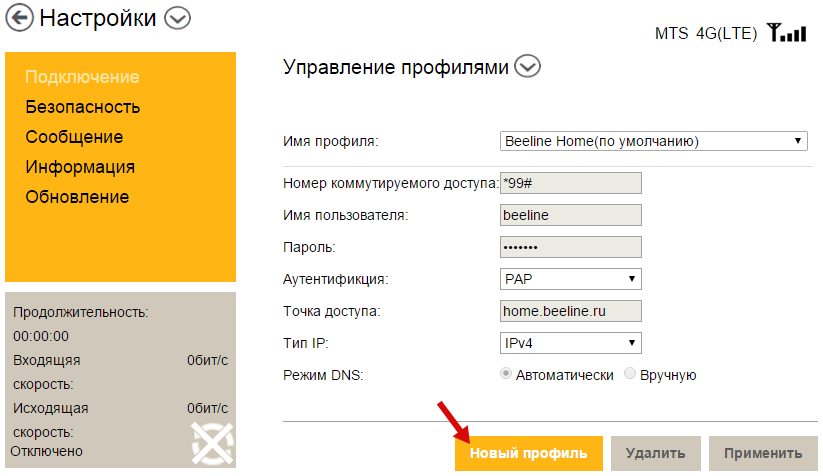Click the back arrow icon beside Настройки

[x=19, y=18]
